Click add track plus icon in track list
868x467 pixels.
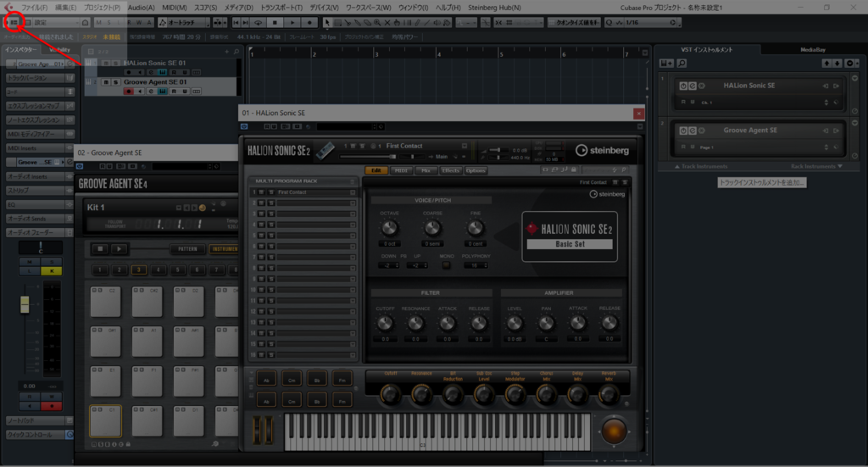(x=226, y=52)
